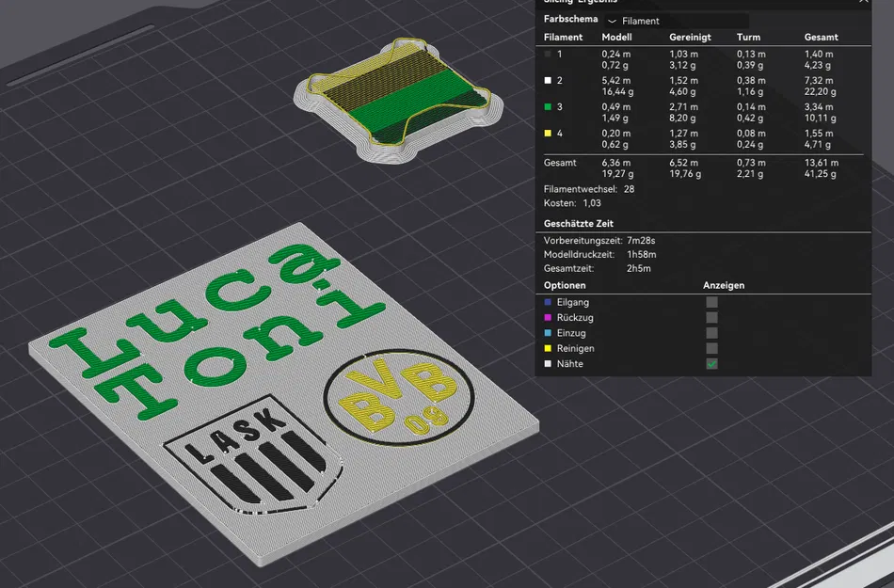Click the green swatch of filament 3
Screen dimensions: 894x588
548,106
